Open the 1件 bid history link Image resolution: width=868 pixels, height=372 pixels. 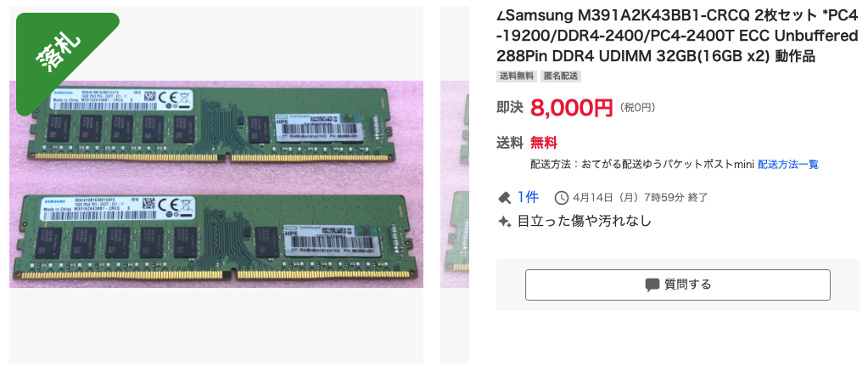tap(528, 197)
